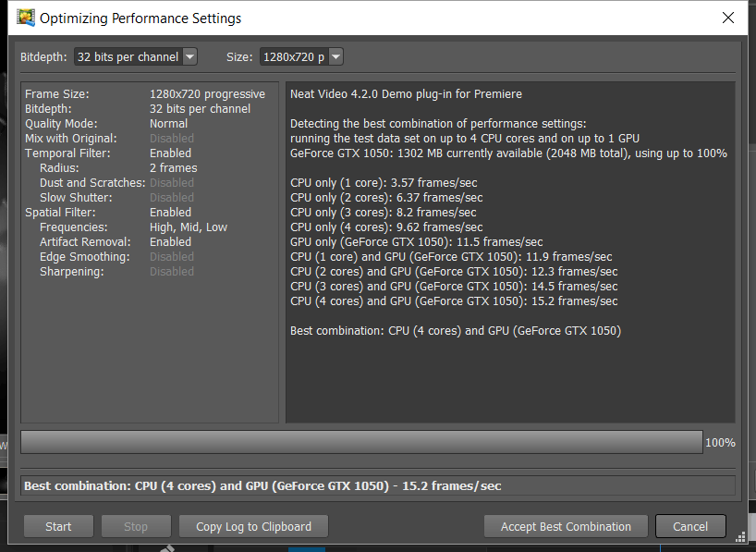Click the "Bitdepth:" label beside the top dropdown

(x=43, y=57)
